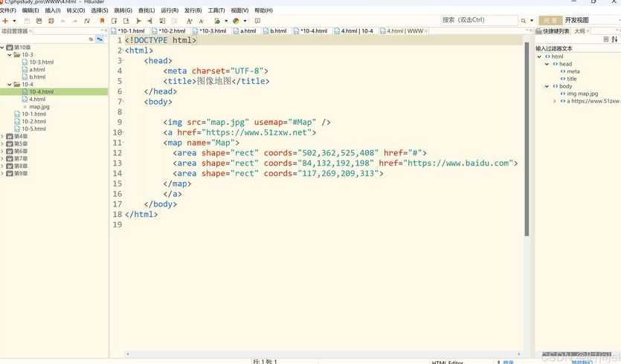Image resolution: width=621 pixels, height=364 pixels.
Task: Click the Undo arrow icon
Action: click(62, 21)
